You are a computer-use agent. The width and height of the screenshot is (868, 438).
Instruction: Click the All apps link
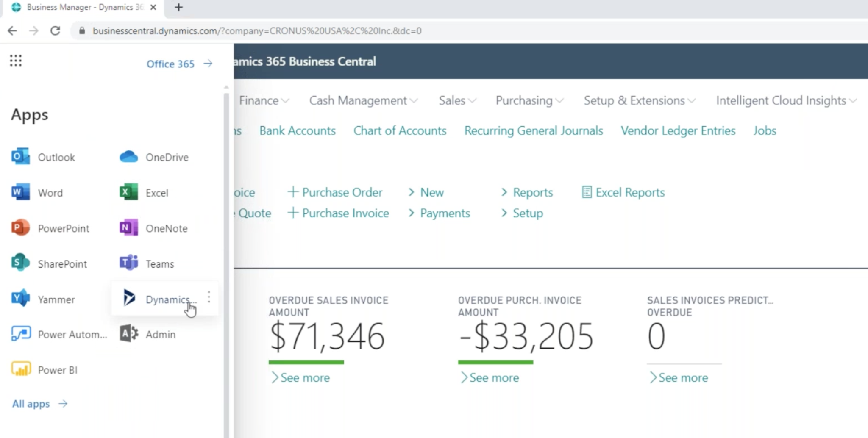point(39,404)
